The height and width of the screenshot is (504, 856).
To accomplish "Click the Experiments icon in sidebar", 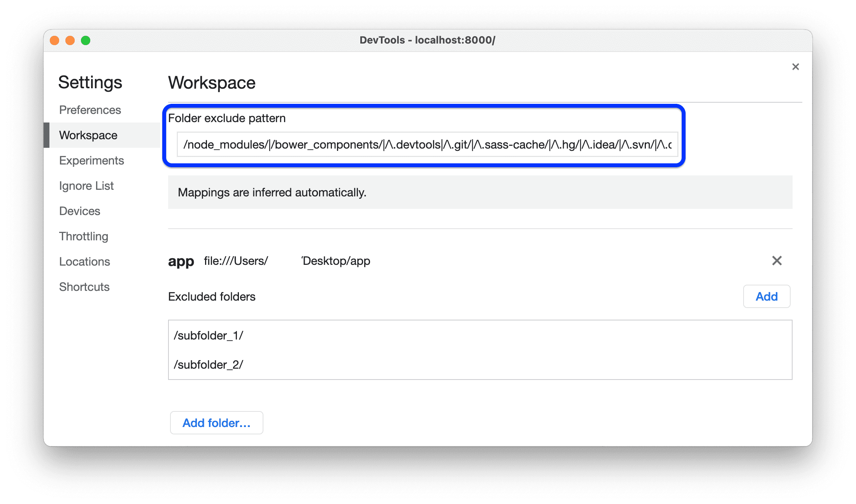I will (x=91, y=159).
